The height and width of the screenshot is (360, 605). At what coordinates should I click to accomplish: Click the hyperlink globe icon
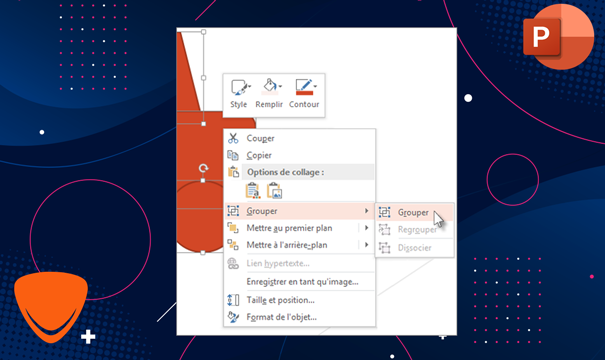[x=233, y=264]
